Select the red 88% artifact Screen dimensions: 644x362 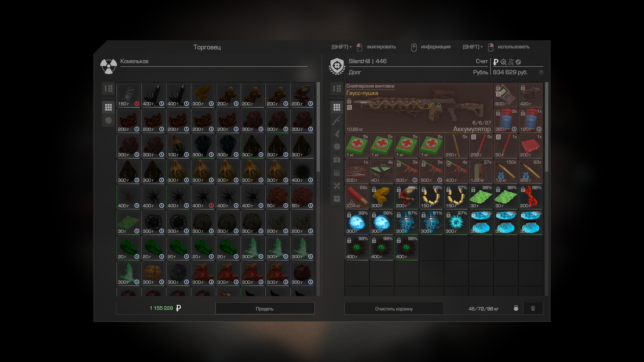click(531, 197)
